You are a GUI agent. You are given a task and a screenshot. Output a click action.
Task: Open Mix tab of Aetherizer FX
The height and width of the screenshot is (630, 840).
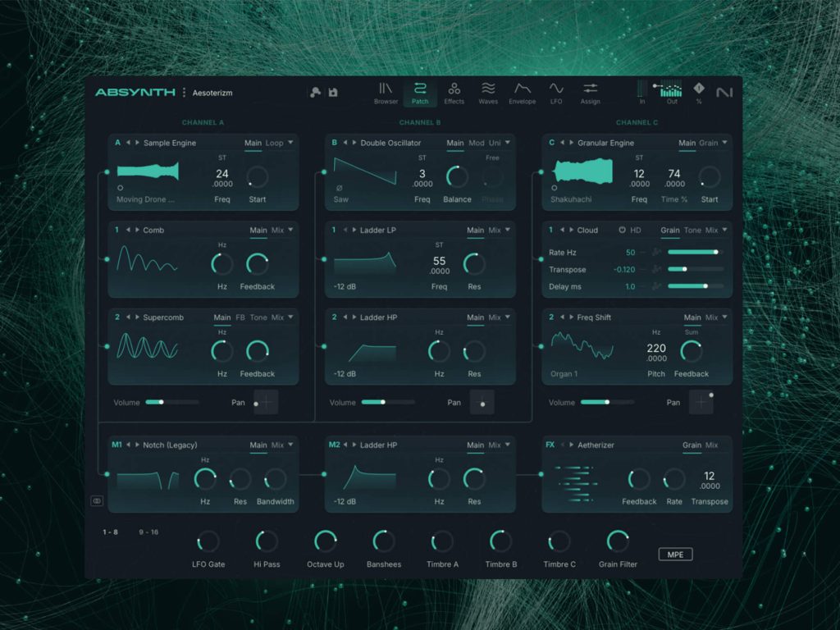[711, 445]
